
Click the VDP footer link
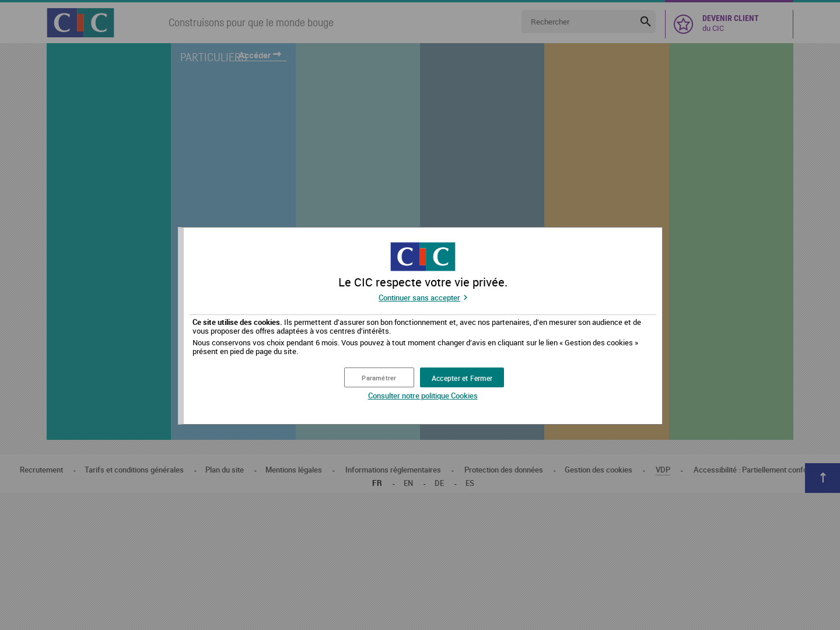point(663,470)
